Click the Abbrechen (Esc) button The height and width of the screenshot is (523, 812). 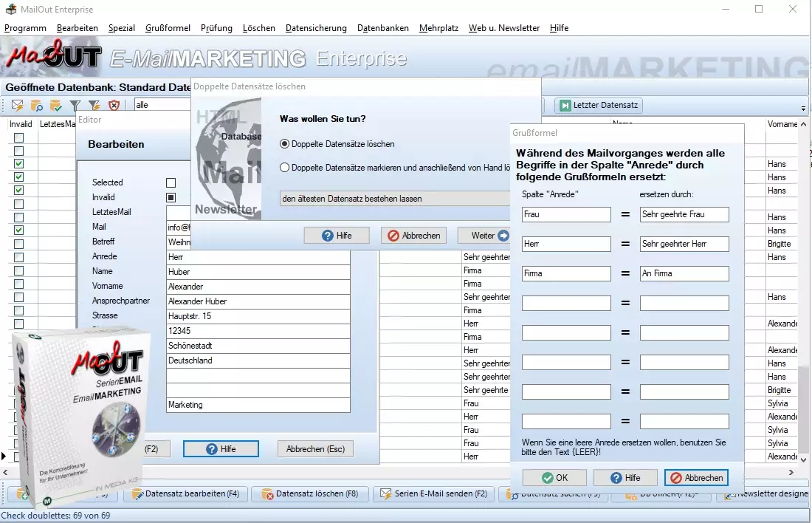315,449
